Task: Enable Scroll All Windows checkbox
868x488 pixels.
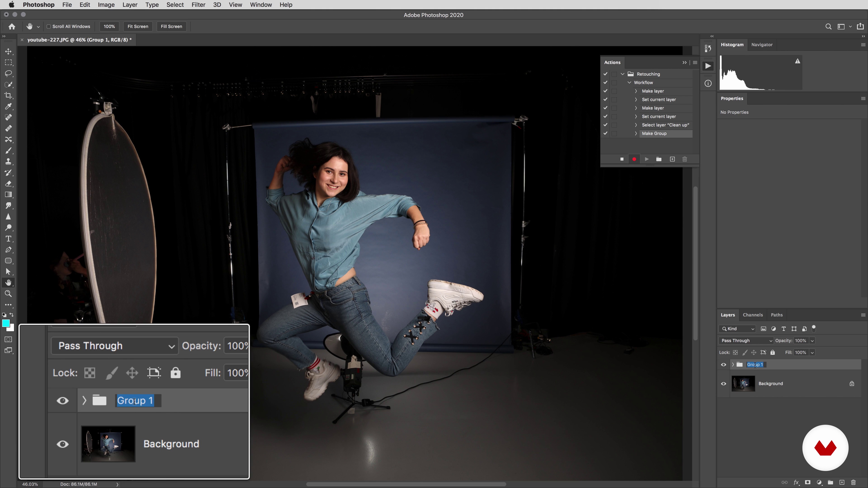Action: coord(49,26)
